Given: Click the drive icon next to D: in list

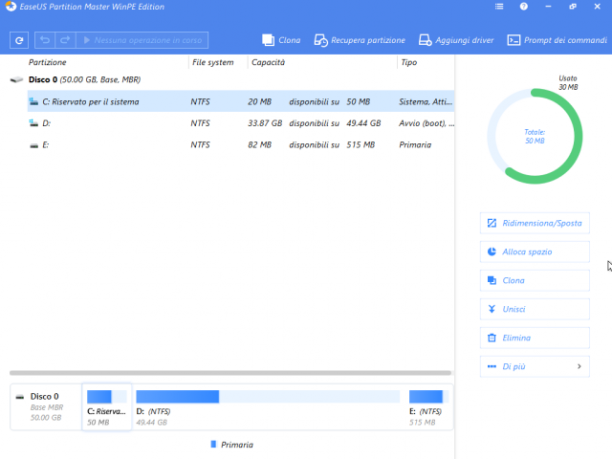Looking at the screenshot, I should (x=34, y=123).
